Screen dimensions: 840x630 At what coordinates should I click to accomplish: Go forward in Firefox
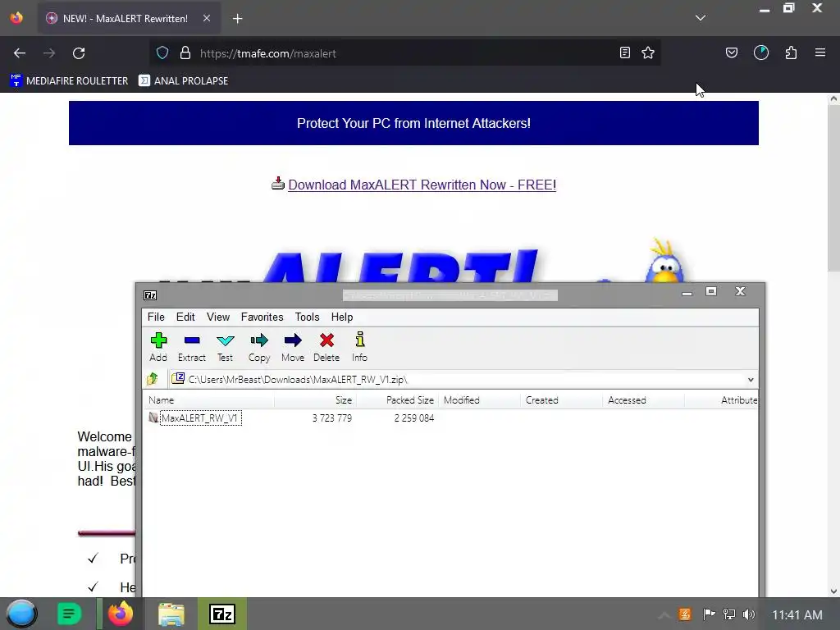pyautogui.click(x=49, y=53)
